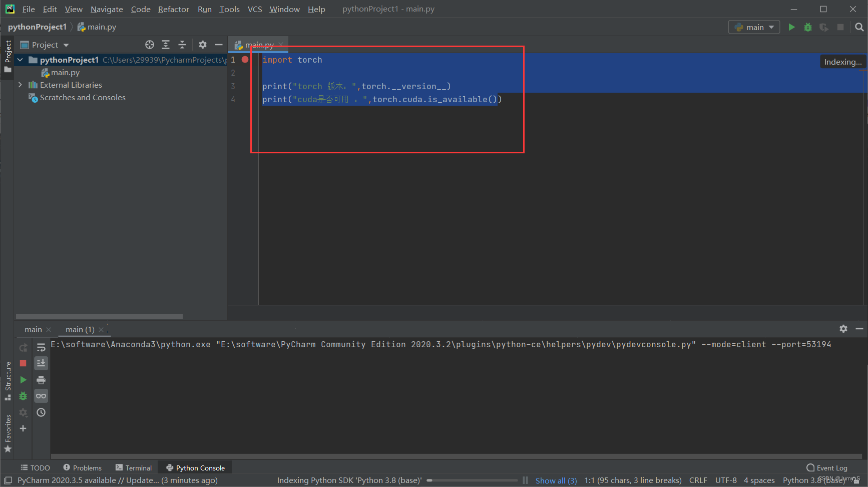This screenshot has height=487, width=868.
Task: Open Python 3.8 interpreter selector
Action: click(814, 480)
